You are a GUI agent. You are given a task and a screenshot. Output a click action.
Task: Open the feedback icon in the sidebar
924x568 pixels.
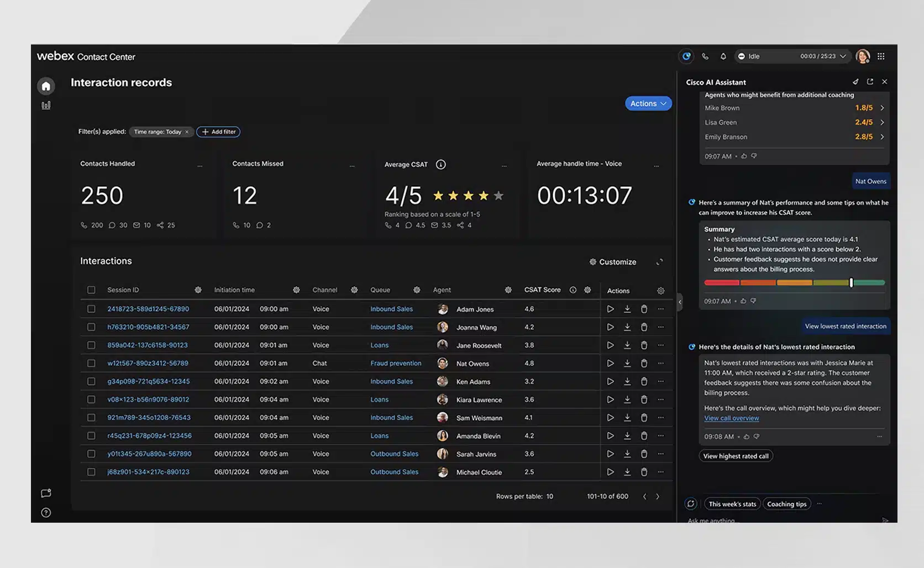[x=46, y=493]
